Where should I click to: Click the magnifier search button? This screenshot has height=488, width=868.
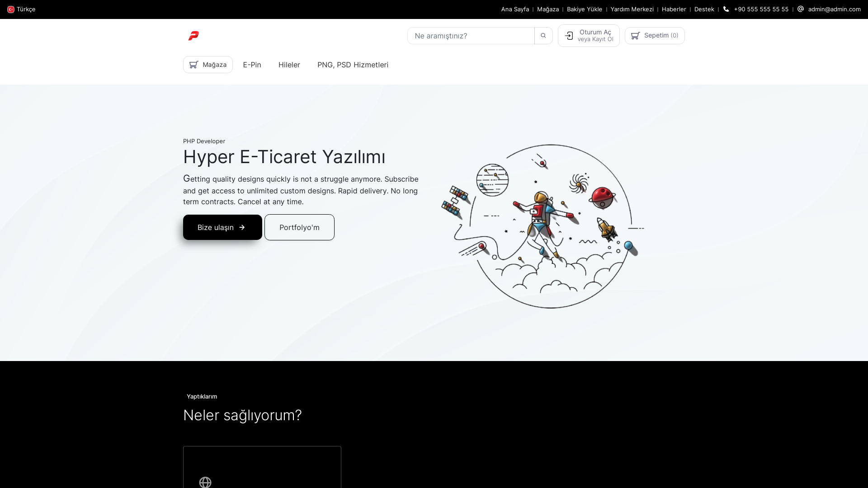click(543, 36)
